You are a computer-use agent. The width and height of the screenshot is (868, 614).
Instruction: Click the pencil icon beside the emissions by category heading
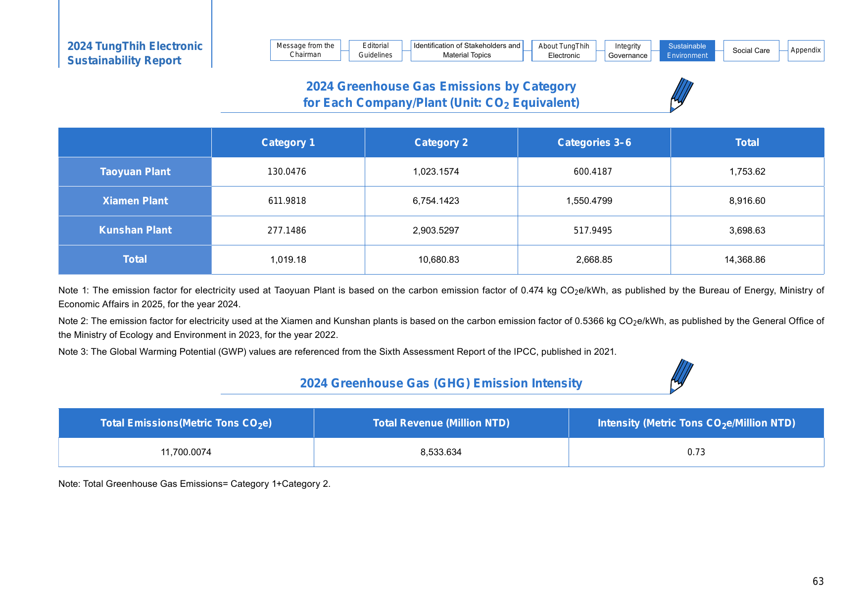(681, 94)
